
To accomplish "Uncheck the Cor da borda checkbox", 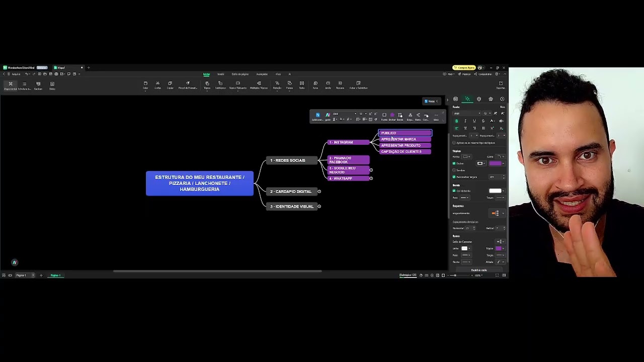I will [x=454, y=191].
